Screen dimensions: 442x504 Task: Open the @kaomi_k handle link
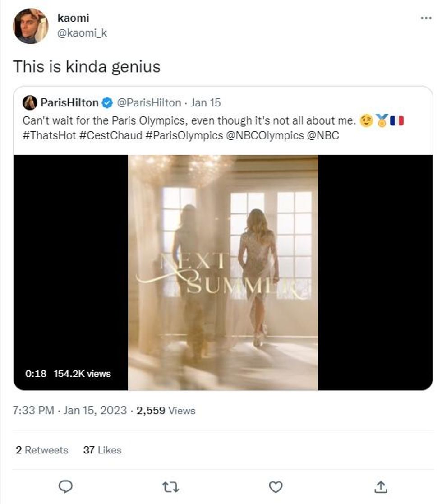(x=82, y=33)
